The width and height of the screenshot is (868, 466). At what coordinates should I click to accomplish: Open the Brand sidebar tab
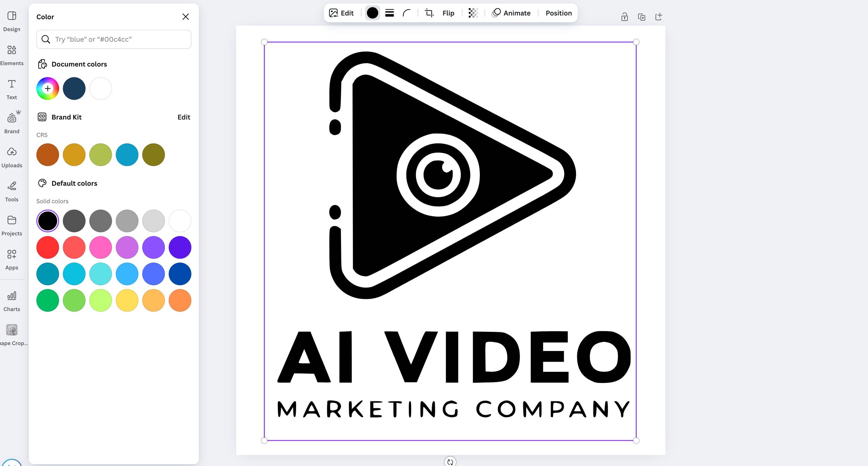point(12,122)
